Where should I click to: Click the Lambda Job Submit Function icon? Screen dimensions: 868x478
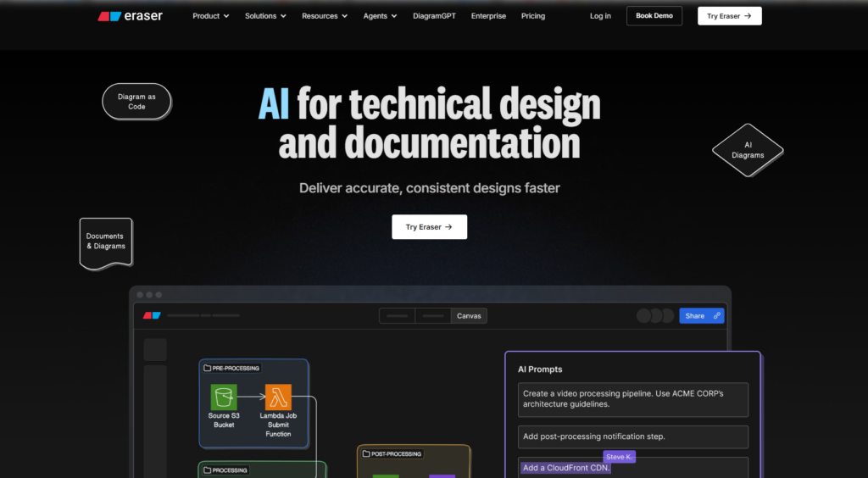[x=278, y=397]
